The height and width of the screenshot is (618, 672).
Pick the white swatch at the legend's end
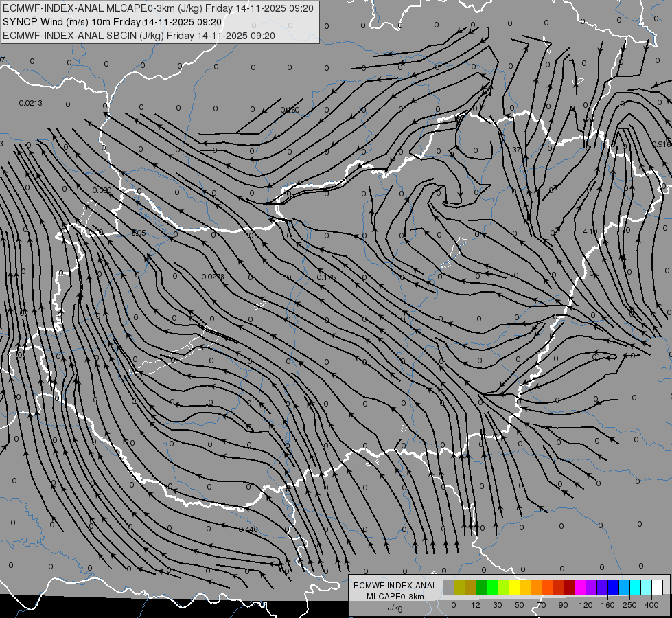point(658,587)
